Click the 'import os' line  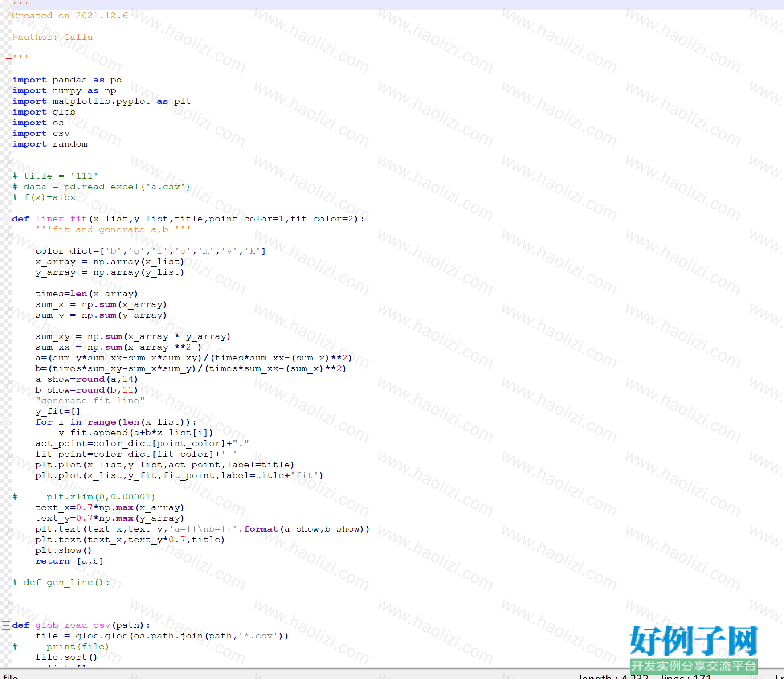point(38,123)
